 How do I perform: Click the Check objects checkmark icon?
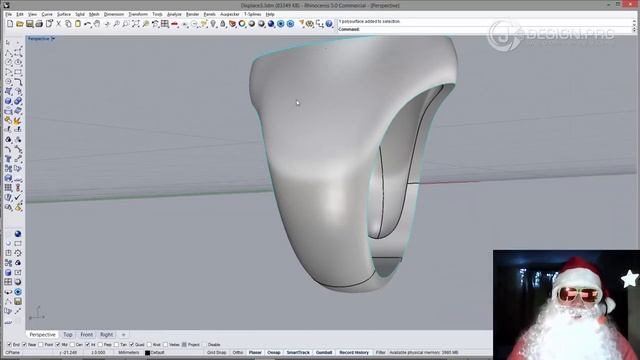pos(18,198)
